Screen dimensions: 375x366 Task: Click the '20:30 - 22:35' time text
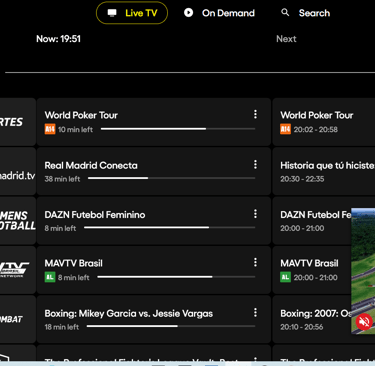(302, 179)
